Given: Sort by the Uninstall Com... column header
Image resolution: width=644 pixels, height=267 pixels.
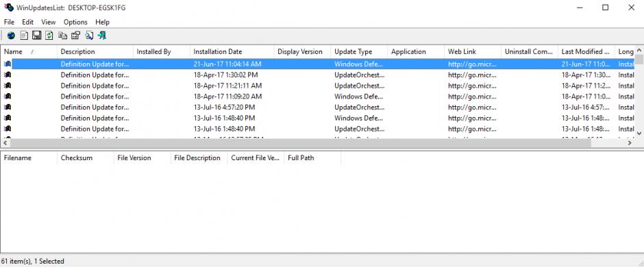Looking at the screenshot, I should (530, 51).
